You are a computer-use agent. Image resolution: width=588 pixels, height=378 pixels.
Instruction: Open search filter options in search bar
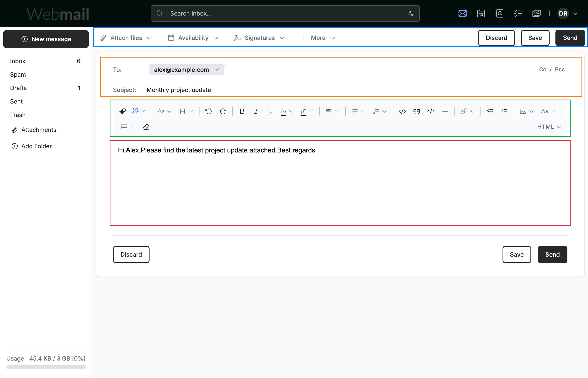[411, 13]
